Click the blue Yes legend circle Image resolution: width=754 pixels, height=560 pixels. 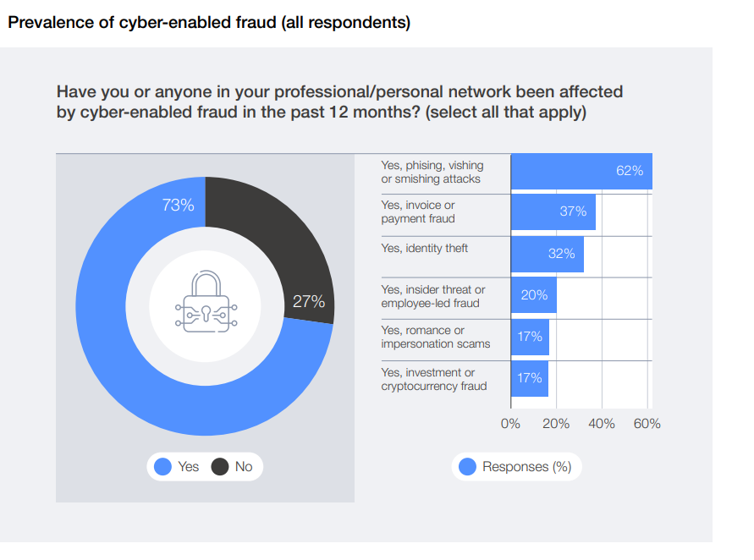tap(163, 467)
